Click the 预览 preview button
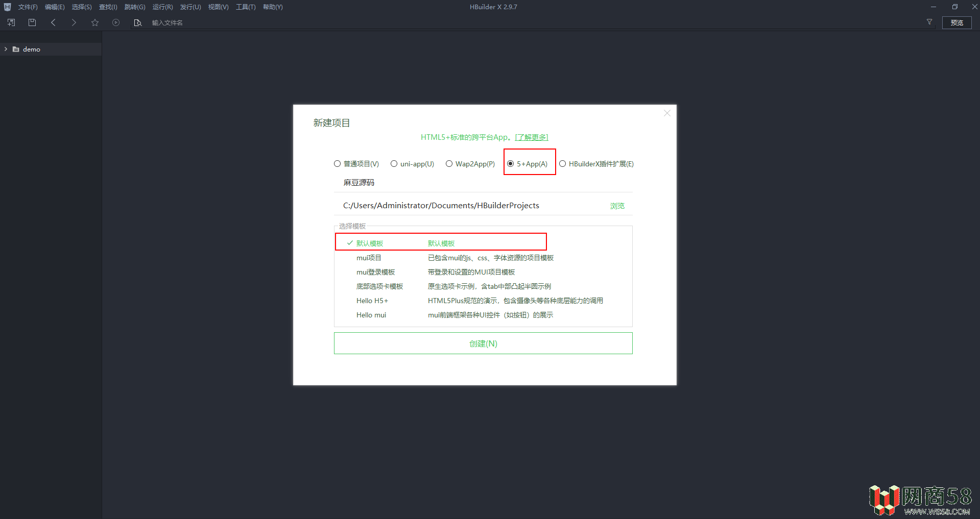 coord(957,22)
